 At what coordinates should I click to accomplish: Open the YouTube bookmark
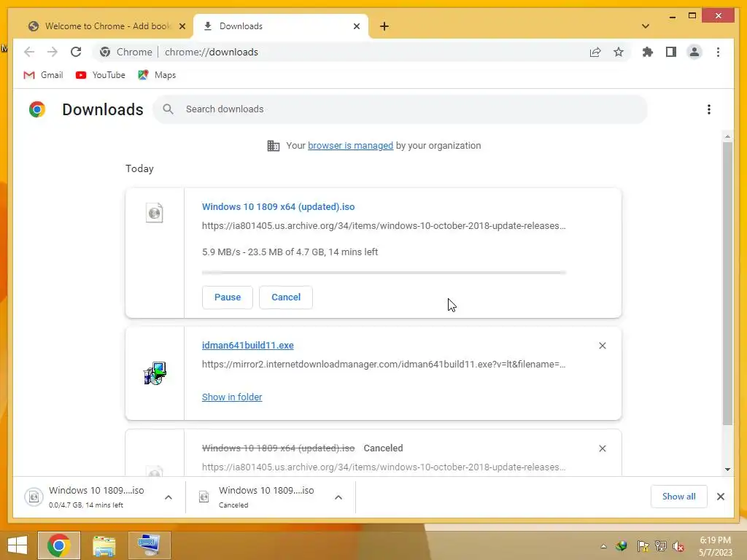101,75
